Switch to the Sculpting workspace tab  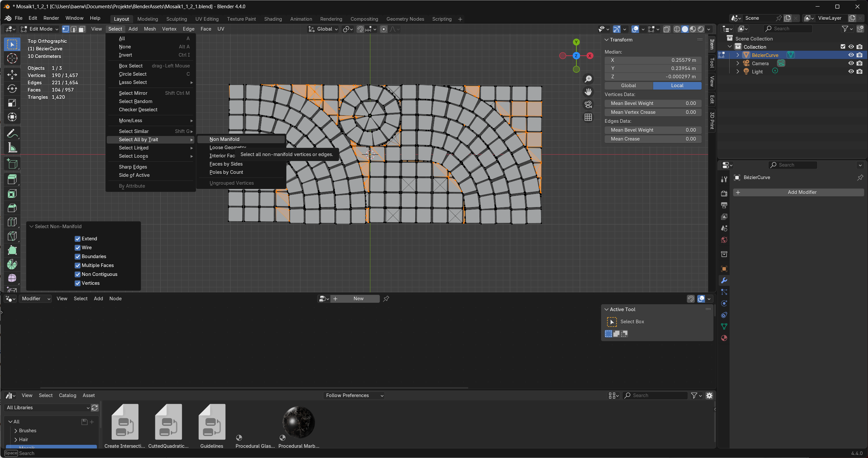click(x=176, y=19)
